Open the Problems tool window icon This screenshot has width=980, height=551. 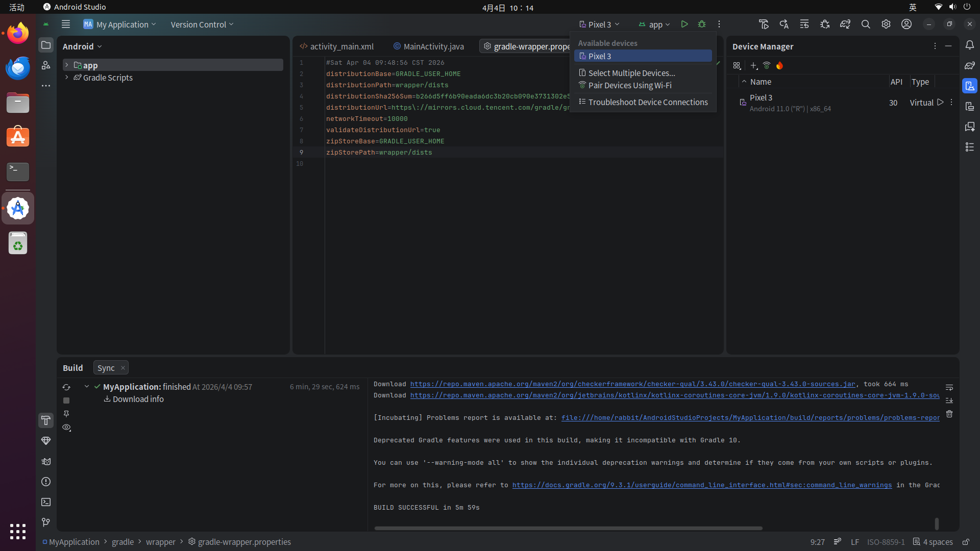pyautogui.click(x=46, y=482)
